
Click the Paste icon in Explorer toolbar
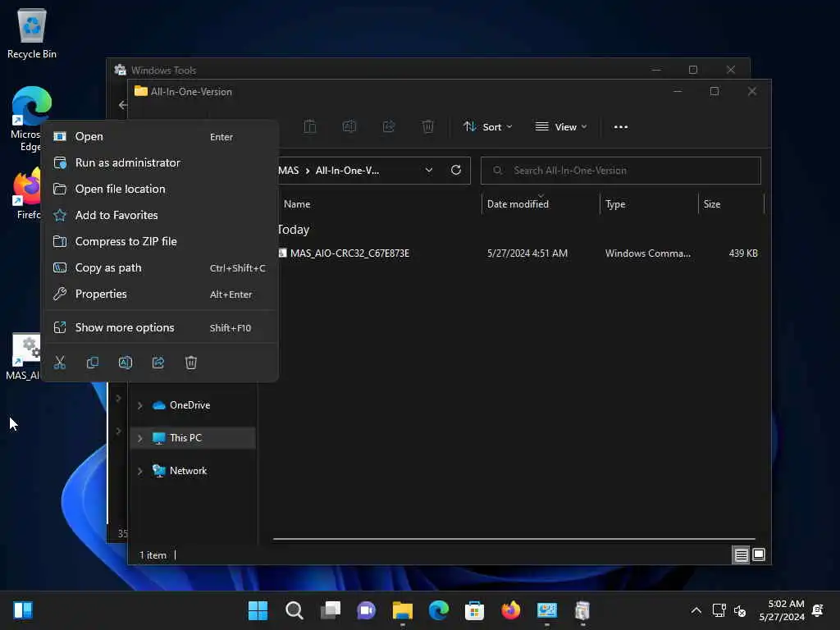point(309,127)
